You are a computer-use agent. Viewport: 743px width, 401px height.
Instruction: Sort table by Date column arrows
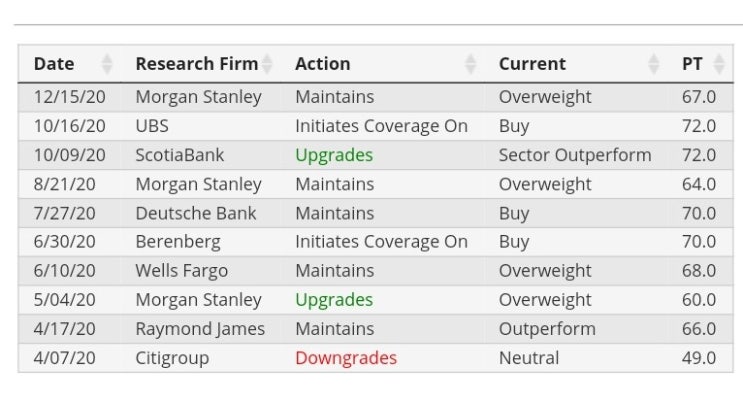(x=107, y=64)
